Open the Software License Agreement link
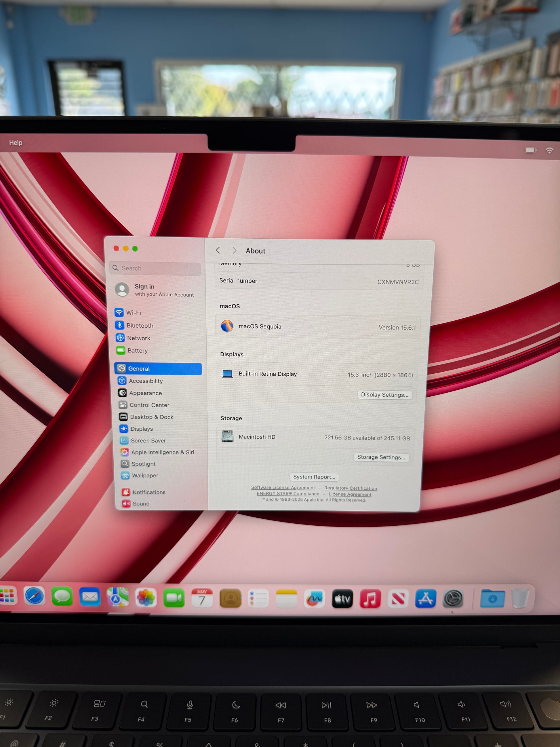 (x=283, y=488)
